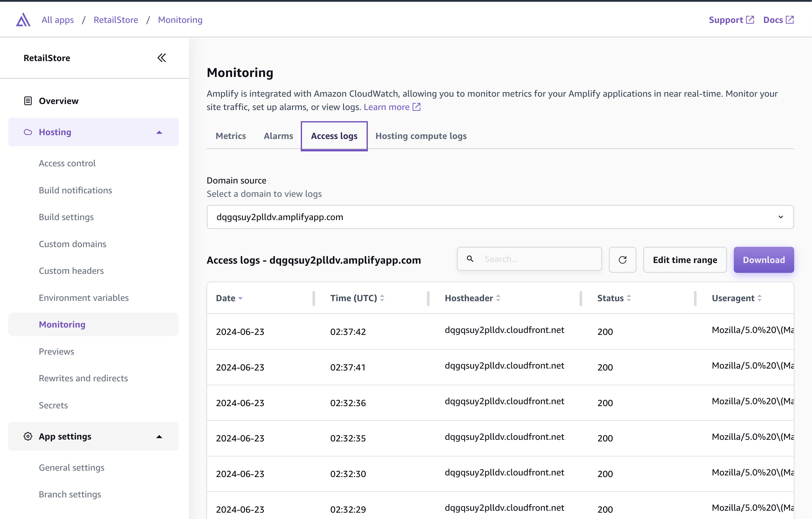Click the search magnifier icon
Viewport: 812px width, 519px height.
tap(470, 259)
